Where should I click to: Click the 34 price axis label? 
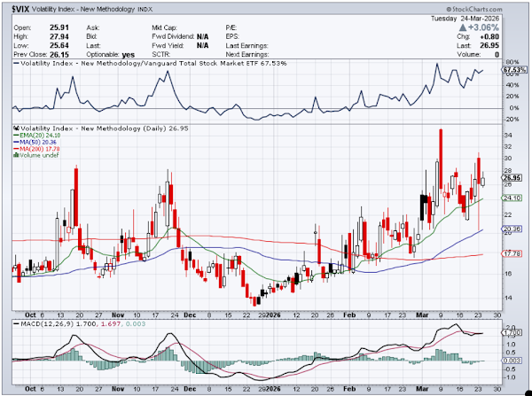tap(508, 136)
